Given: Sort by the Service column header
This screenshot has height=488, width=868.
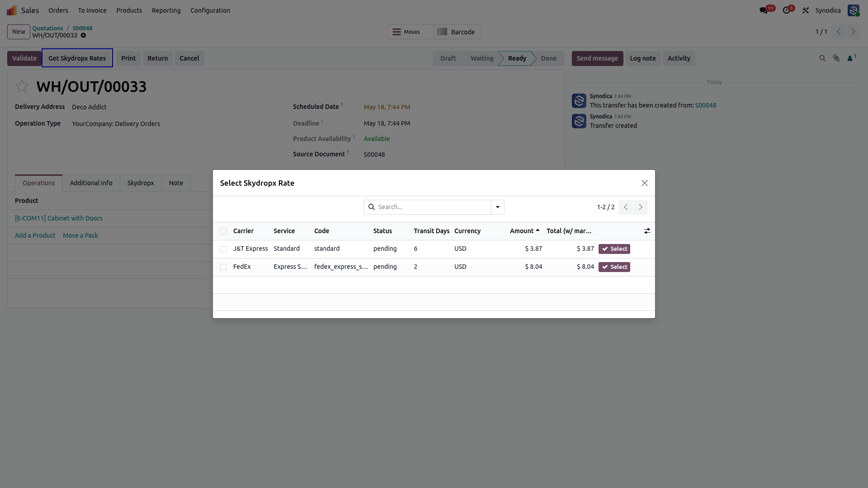Looking at the screenshot, I should pos(284,231).
